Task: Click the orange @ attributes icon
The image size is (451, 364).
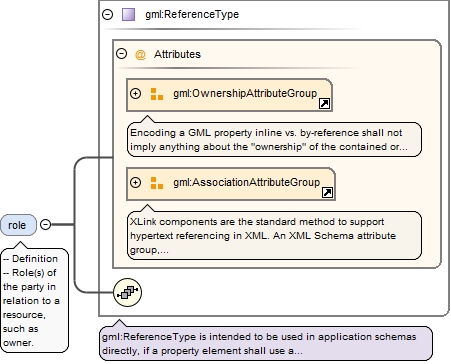Action: [140, 54]
